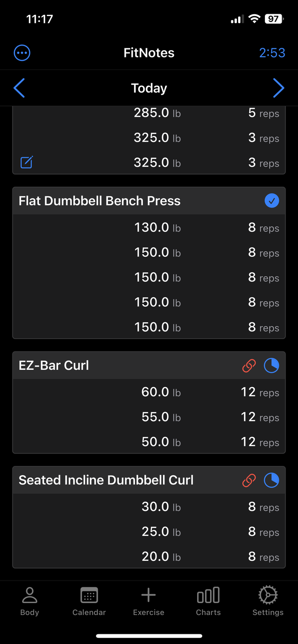
Task: Go to the previous day
Action: [19, 88]
